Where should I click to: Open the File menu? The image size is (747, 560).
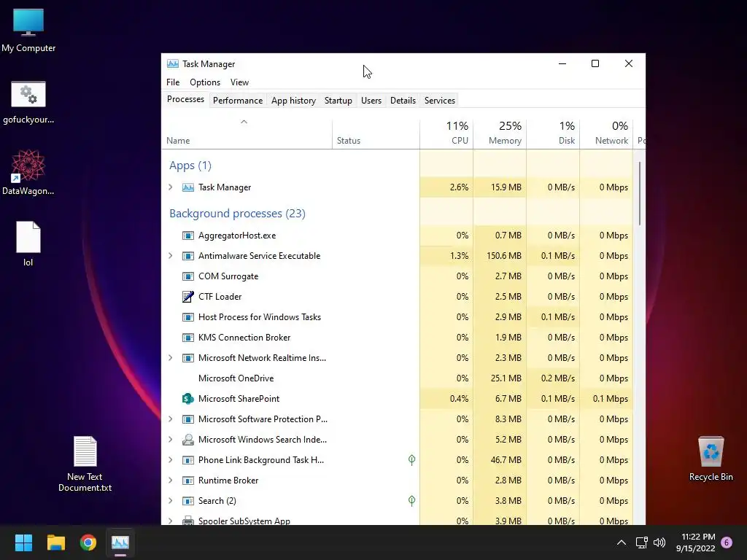click(173, 82)
